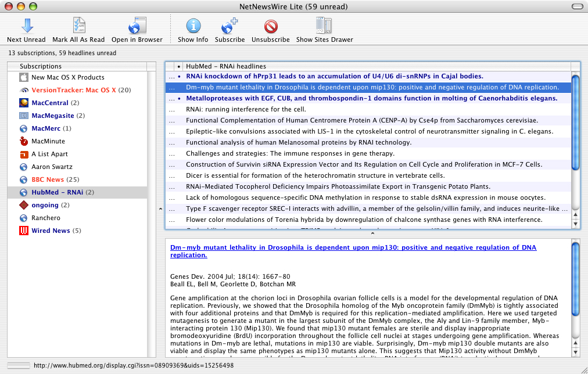
Task: Open headline about hPrp31 RNAi knockdown
Action: (368, 76)
